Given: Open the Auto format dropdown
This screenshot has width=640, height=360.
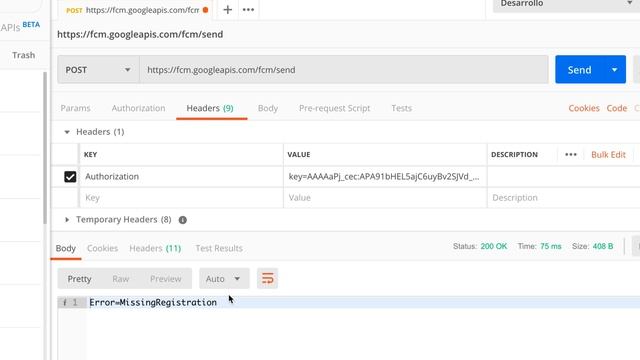Looking at the screenshot, I should point(224,279).
